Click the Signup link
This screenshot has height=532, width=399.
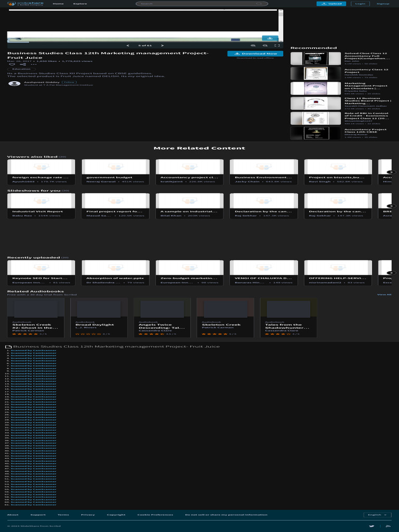point(383,4)
